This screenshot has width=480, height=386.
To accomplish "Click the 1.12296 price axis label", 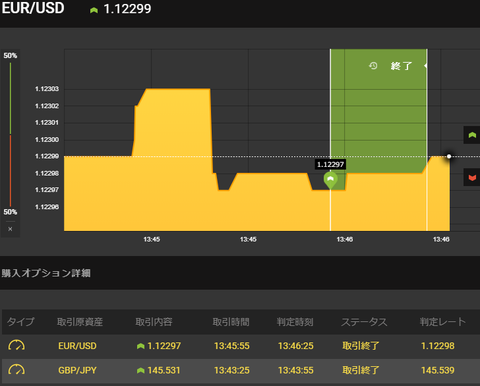I will [x=47, y=207].
